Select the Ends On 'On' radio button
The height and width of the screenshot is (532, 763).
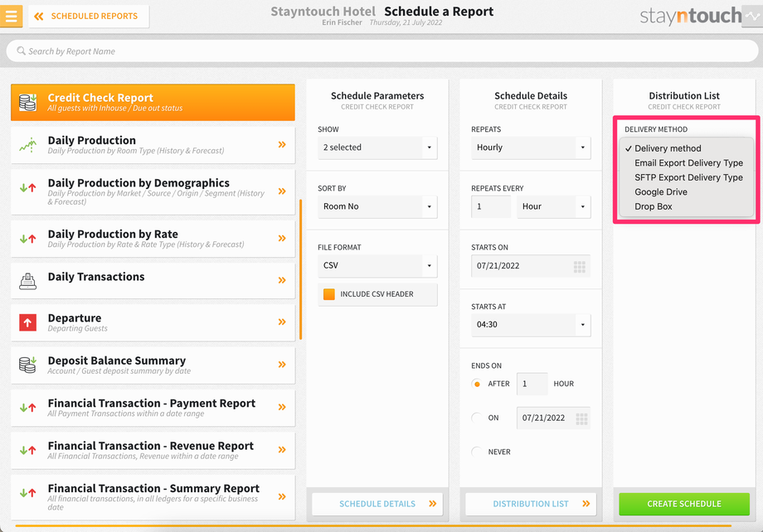[x=477, y=418]
